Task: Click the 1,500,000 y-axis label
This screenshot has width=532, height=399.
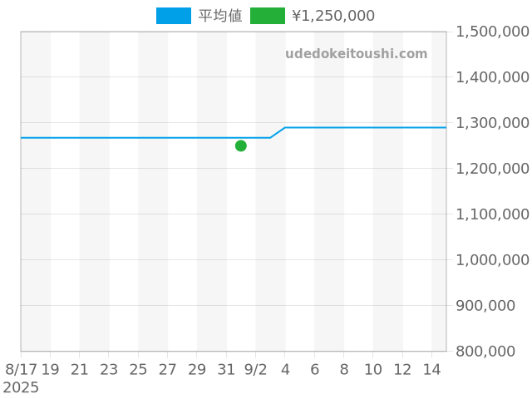Action: [492, 32]
